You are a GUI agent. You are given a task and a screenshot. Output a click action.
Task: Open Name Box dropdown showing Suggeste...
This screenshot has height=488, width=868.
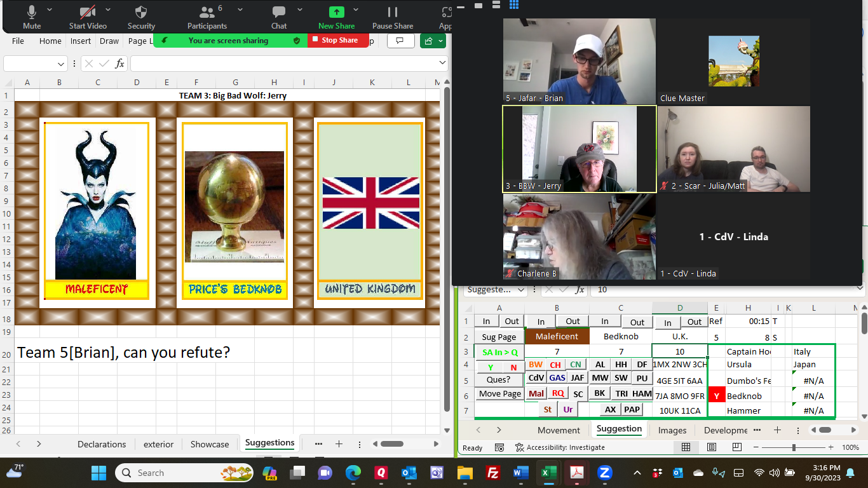(521, 289)
